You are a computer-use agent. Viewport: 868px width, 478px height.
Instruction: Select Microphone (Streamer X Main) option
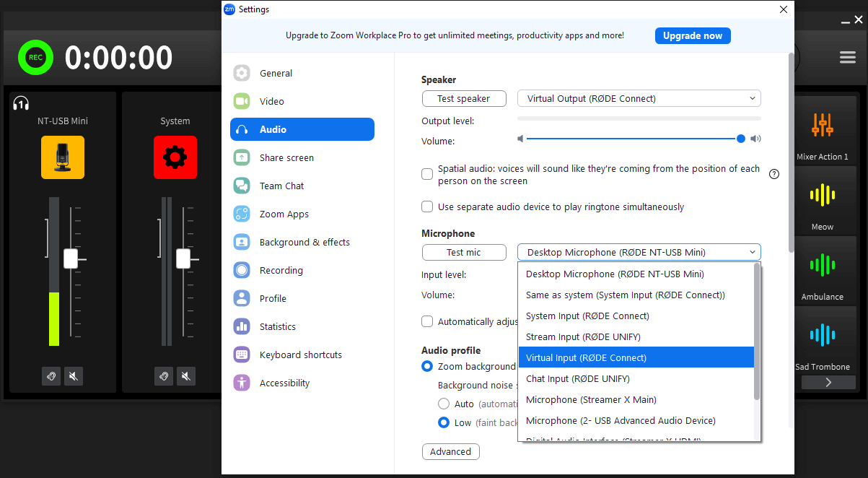tap(636, 399)
